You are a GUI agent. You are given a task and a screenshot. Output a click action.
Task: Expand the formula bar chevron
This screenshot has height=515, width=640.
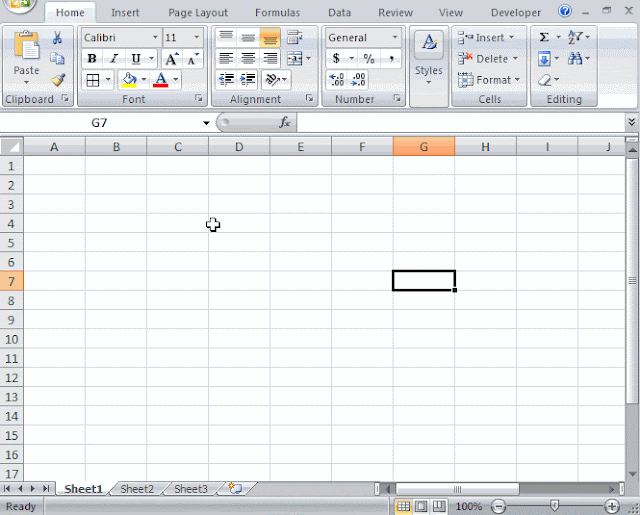(x=632, y=122)
